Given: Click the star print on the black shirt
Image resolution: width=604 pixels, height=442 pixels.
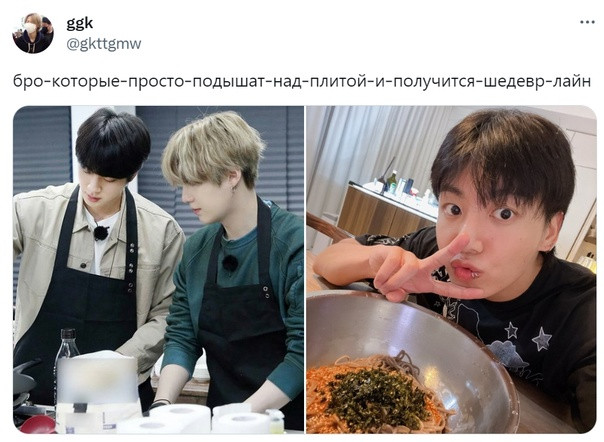Looking at the screenshot, I should [x=542, y=339].
